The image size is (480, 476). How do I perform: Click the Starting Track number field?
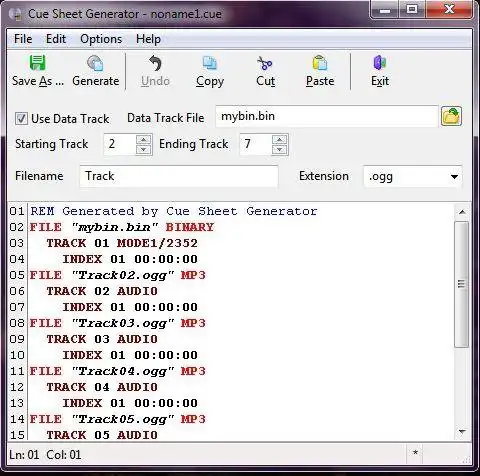120,144
